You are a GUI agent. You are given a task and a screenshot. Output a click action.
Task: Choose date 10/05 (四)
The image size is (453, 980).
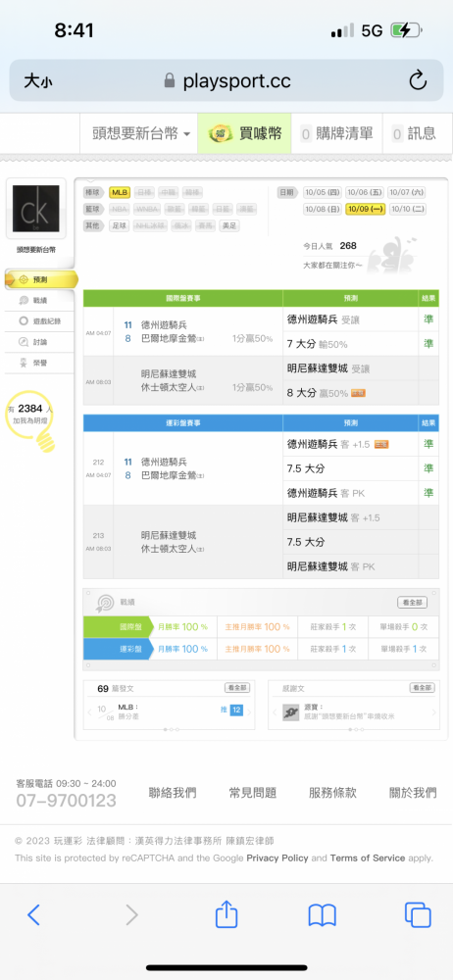323,192
